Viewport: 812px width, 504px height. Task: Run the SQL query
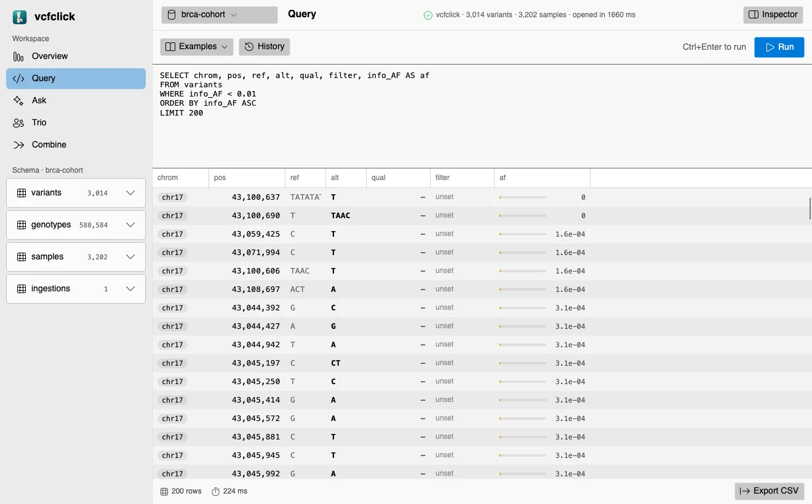pos(779,47)
